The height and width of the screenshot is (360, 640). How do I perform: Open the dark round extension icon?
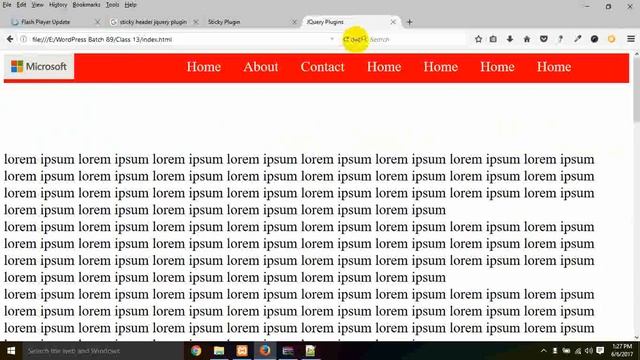pos(594,39)
